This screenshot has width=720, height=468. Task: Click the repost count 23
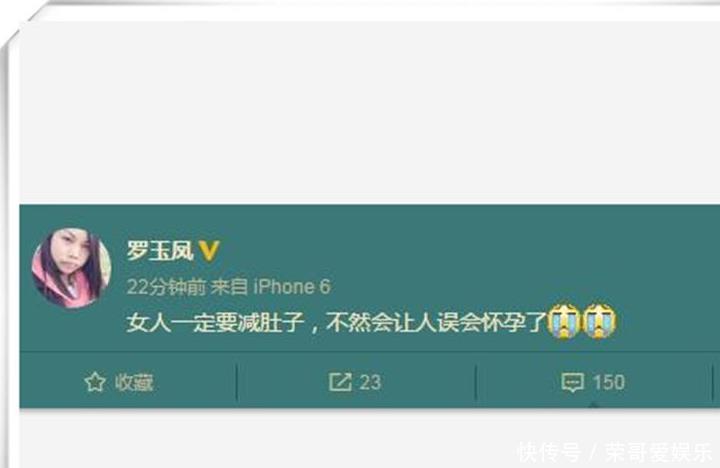[370, 383]
